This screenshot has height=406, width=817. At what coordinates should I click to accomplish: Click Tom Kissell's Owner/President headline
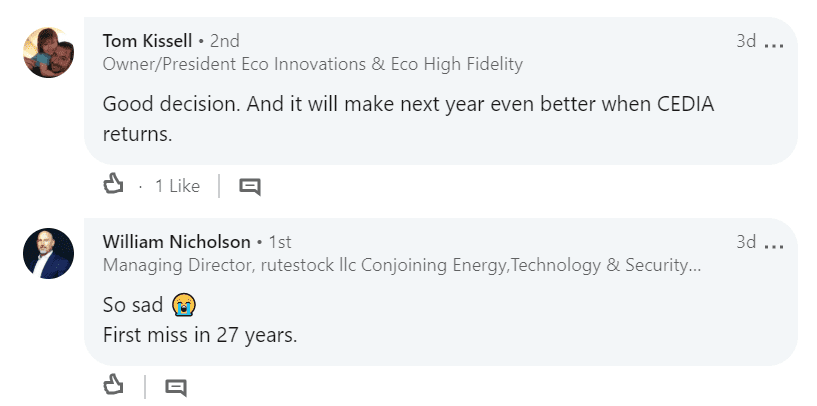point(312,65)
